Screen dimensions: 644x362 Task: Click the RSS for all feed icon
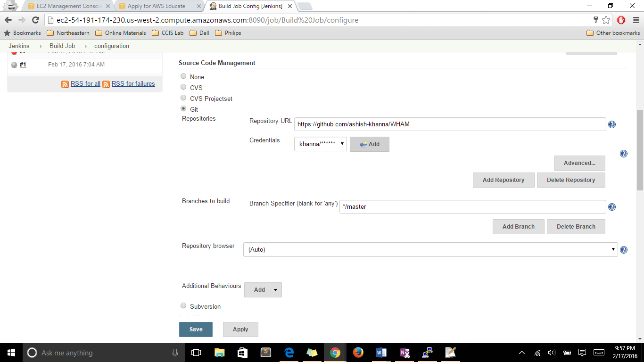point(65,84)
